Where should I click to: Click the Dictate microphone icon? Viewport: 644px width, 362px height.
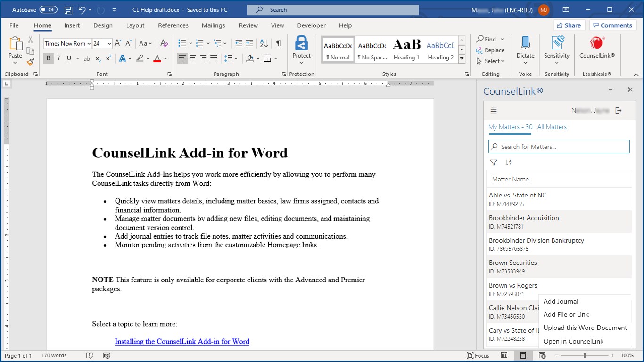pyautogui.click(x=525, y=43)
